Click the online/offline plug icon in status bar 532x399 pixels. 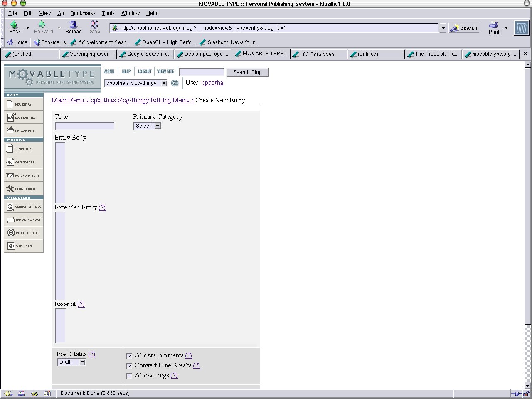(516, 393)
